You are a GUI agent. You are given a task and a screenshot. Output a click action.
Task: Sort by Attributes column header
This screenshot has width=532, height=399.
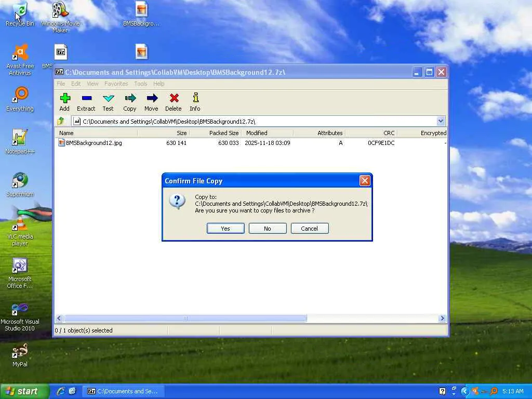point(320,133)
